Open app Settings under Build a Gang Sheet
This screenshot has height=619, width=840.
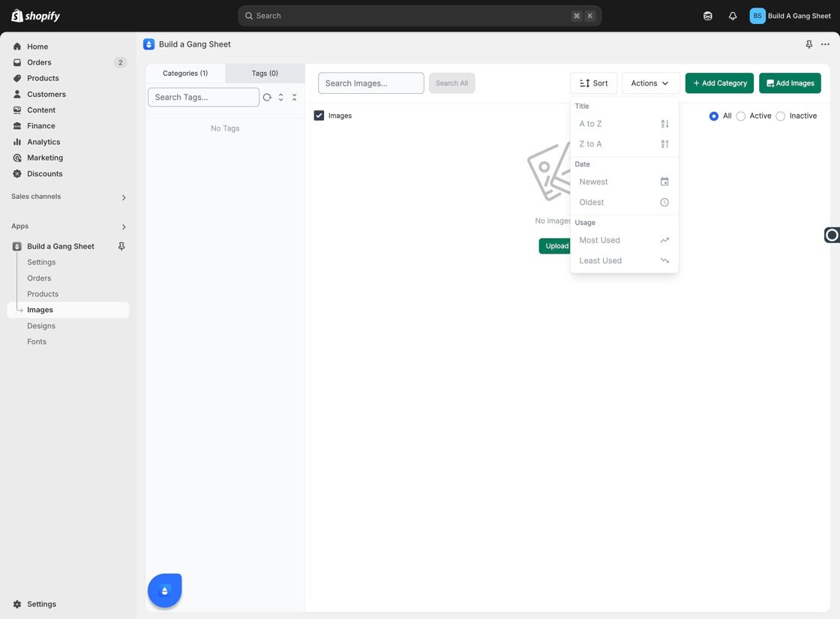(41, 263)
